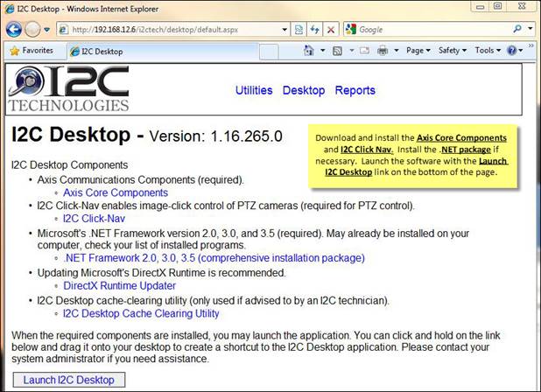The width and height of the screenshot is (541, 392).
Task: Click the DirectX Runtime Updater link
Action: click(x=119, y=286)
